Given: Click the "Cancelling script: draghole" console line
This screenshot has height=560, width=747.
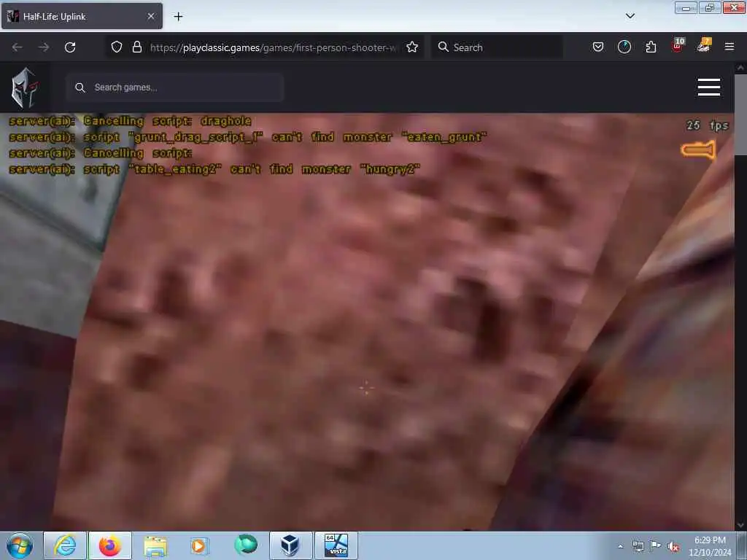Looking at the screenshot, I should tap(130, 121).
